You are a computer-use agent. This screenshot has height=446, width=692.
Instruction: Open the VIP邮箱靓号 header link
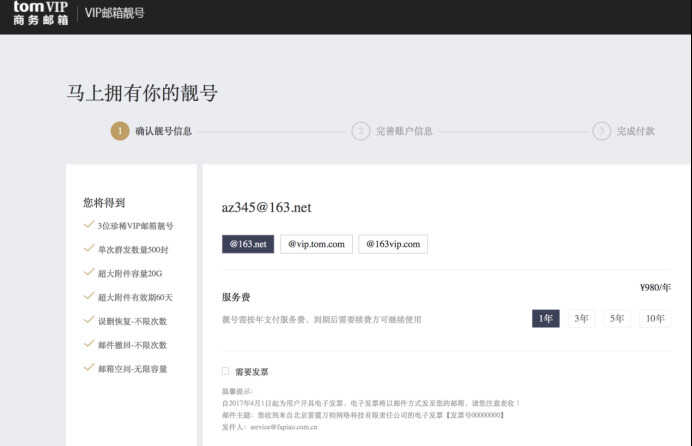point(115,13)
